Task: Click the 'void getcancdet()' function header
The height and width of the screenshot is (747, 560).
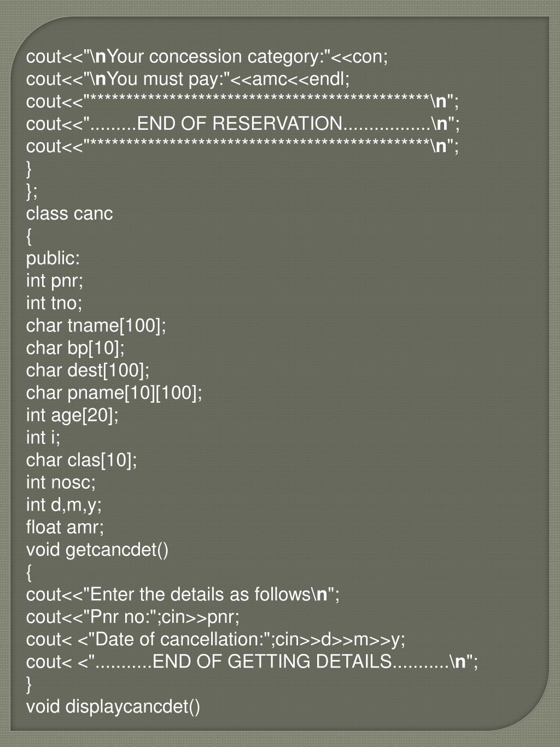Action: (x=97, y=550)
